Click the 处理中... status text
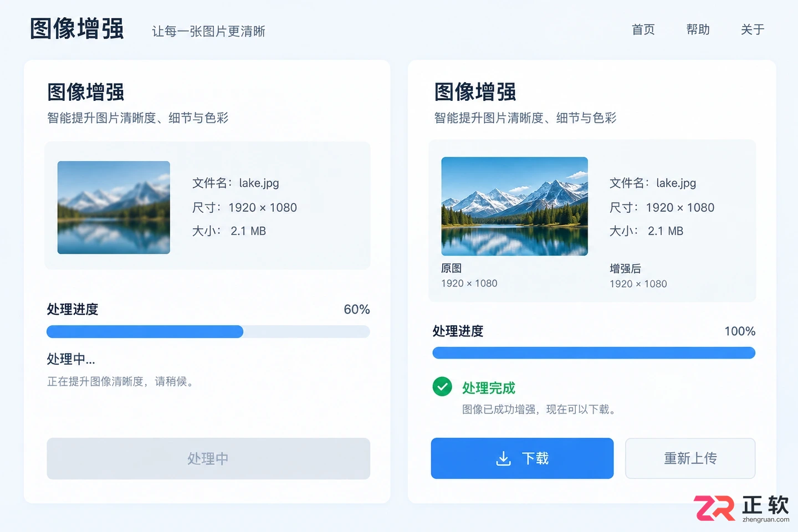798x532 pixels. 71,359
